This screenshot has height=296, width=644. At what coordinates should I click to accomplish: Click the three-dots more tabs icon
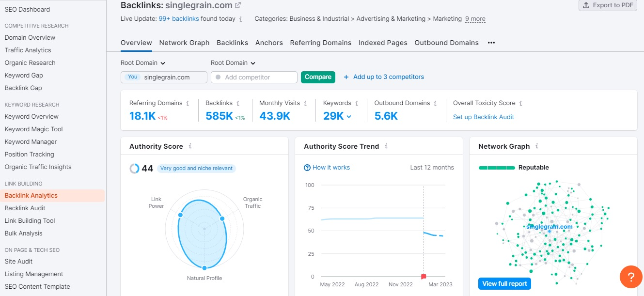click(x=491, y=43)
